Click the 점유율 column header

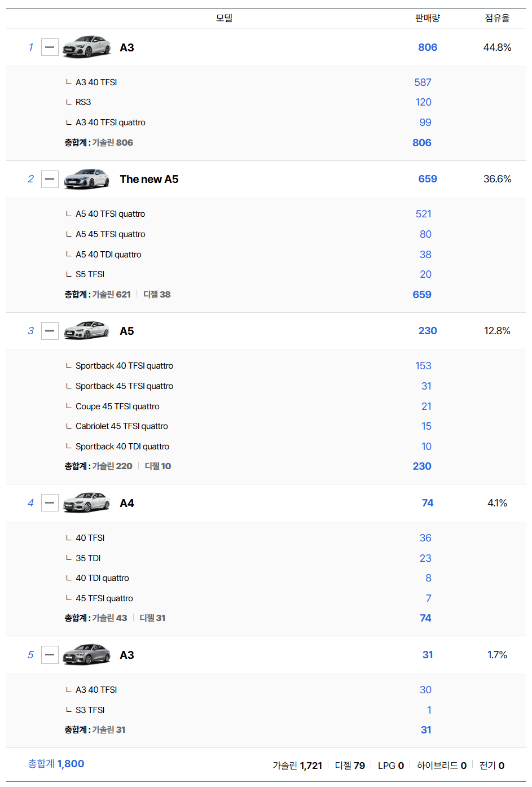point(497,18)
